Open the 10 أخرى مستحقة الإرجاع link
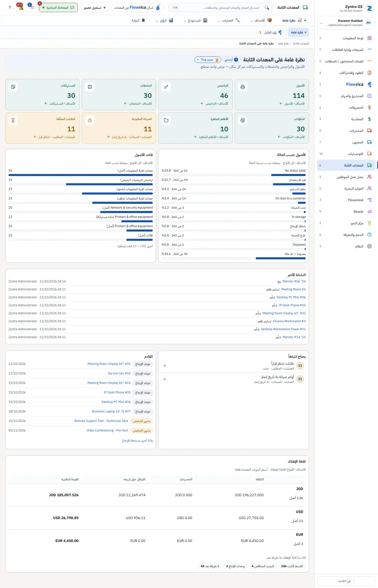The width and height of the screenshot is (378, 588). [x=137, y=441]
